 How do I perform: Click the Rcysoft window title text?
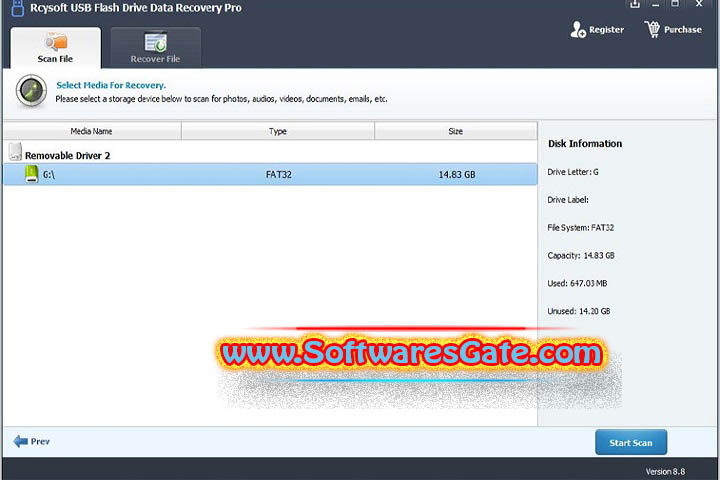click(136, 8)
